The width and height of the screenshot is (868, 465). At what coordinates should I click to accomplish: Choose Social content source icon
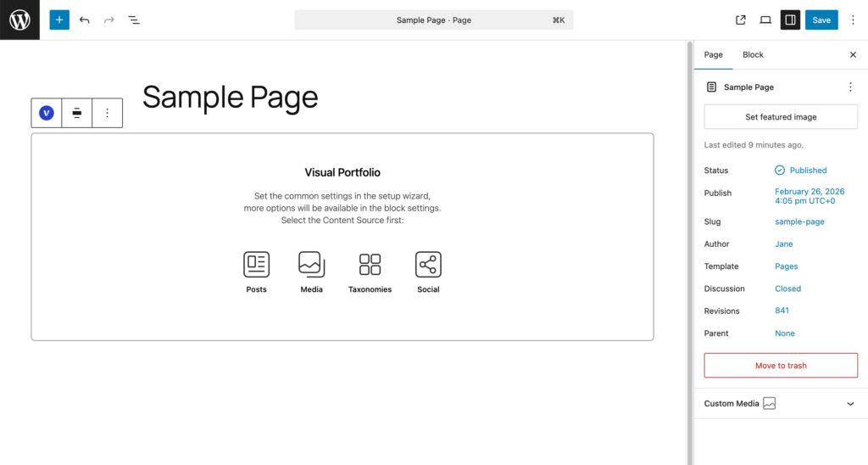coord(428,265)
